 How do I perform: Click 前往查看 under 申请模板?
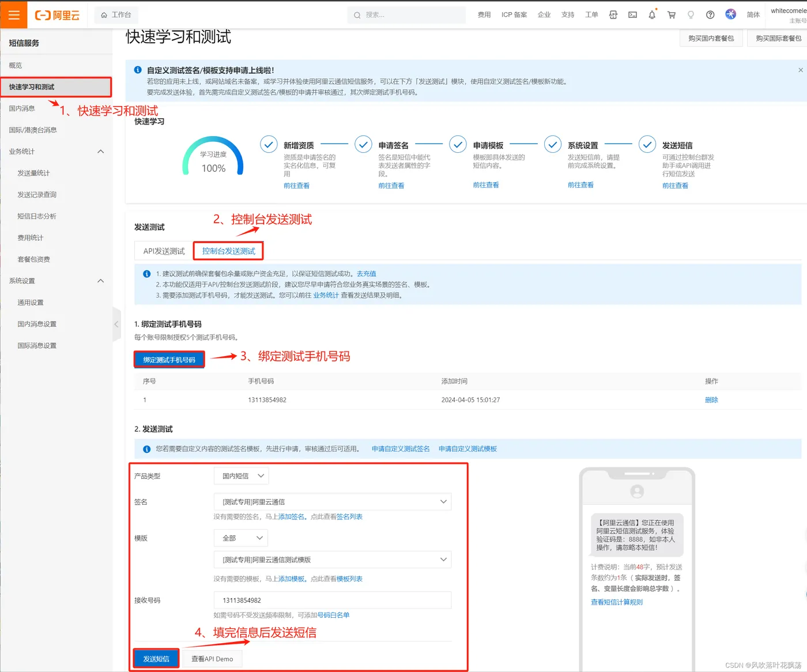pos(486,185)
